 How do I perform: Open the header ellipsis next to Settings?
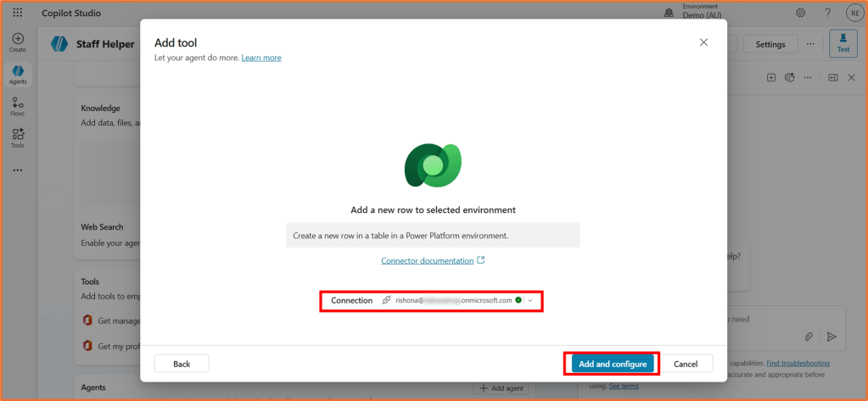[x=810, y=44]
